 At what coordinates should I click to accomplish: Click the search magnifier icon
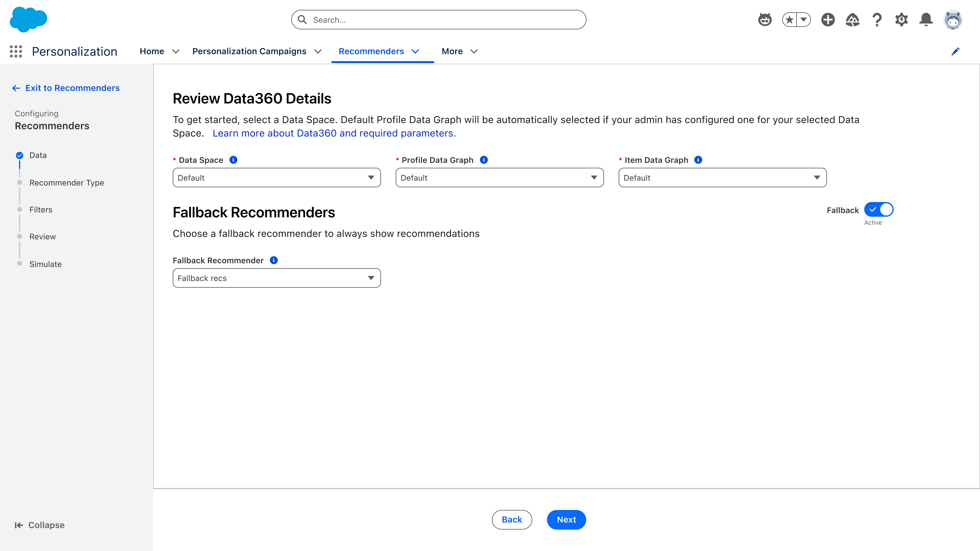pyautogui.click(x=302, y=20)
